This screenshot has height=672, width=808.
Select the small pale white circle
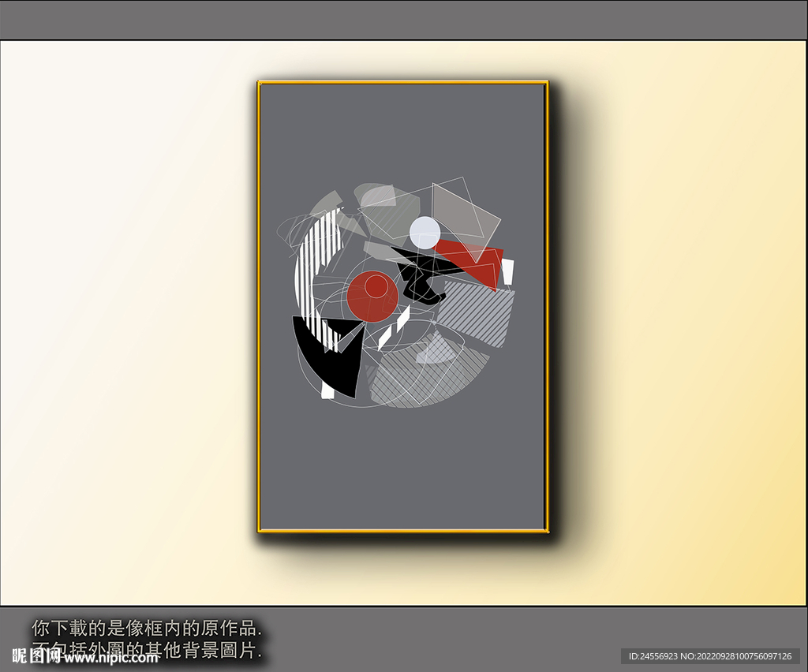425,232
